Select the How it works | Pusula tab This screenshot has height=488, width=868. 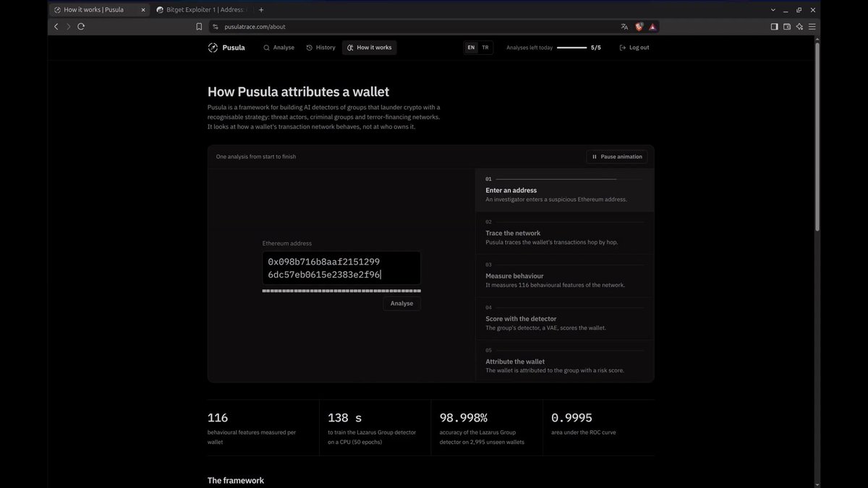tap(100, 10)
